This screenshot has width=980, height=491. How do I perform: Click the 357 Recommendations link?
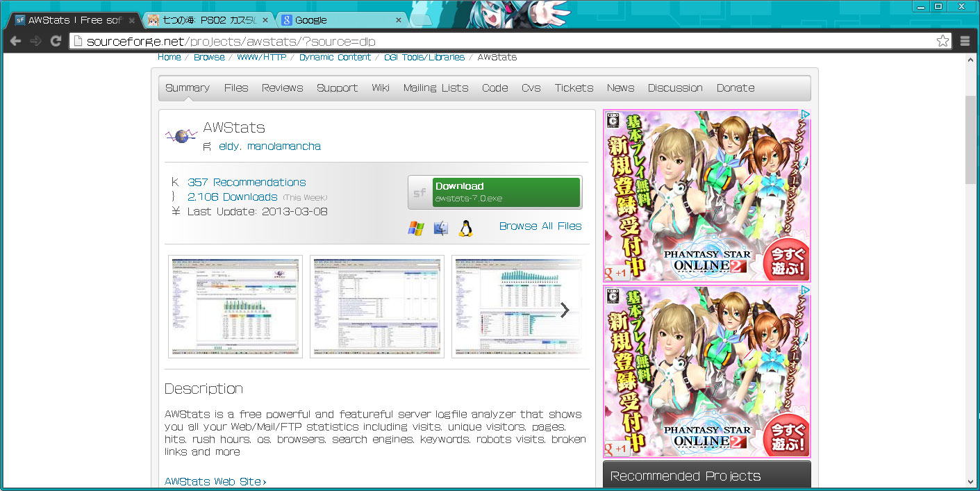pyautogui.click(x=247, y=182)
